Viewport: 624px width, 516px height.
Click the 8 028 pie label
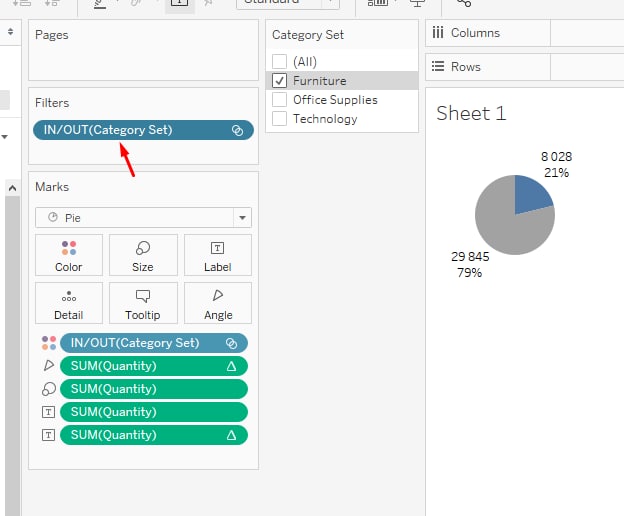point(556,157)
